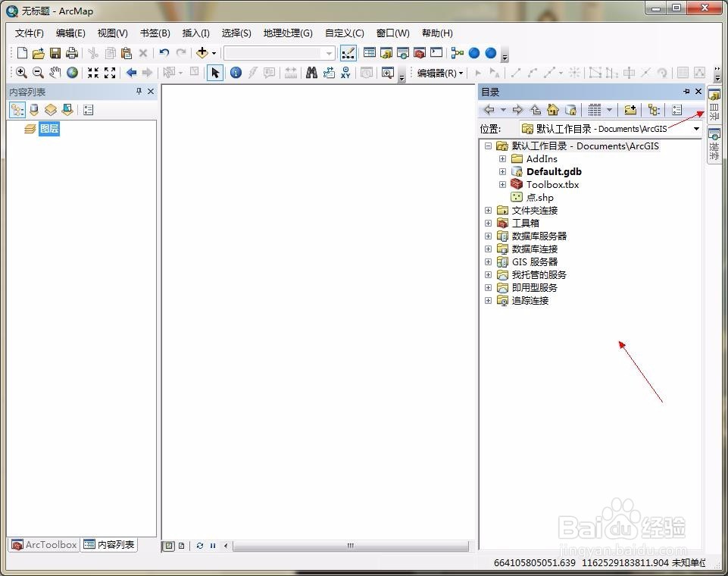Open table of contents options button
Image resolution: width=728 pixels, height=576 pixels.
[88, 110]
